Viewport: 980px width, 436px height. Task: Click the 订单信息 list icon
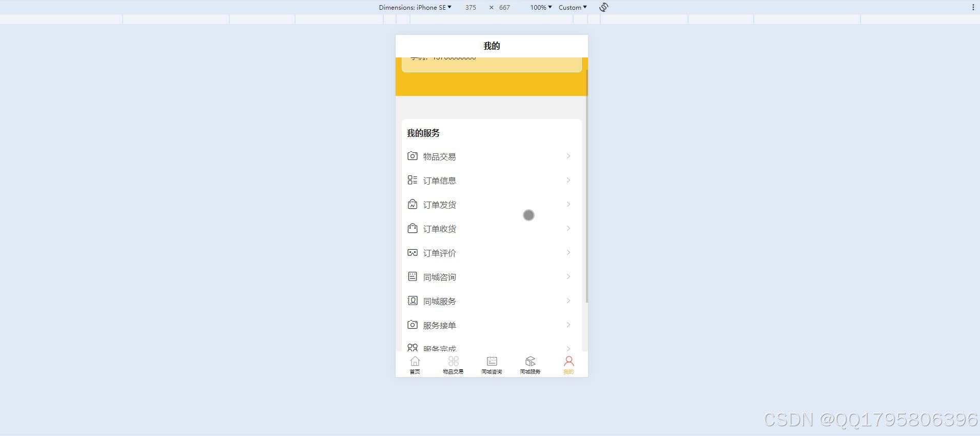(413, 180)
